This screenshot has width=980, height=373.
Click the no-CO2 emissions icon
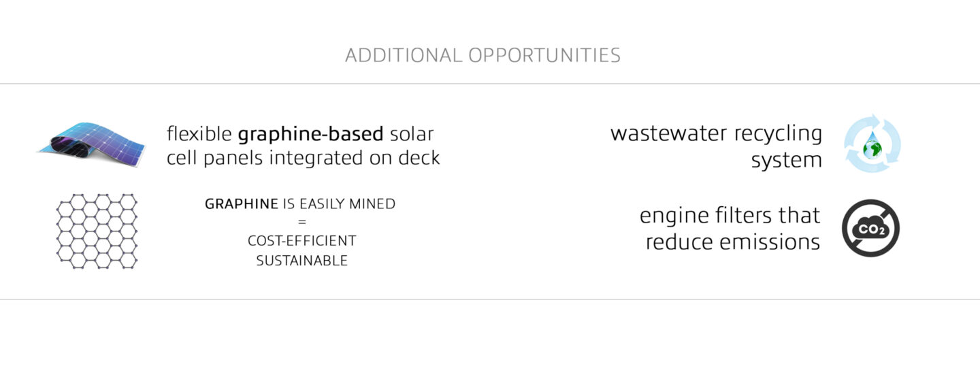pos(871,228)
